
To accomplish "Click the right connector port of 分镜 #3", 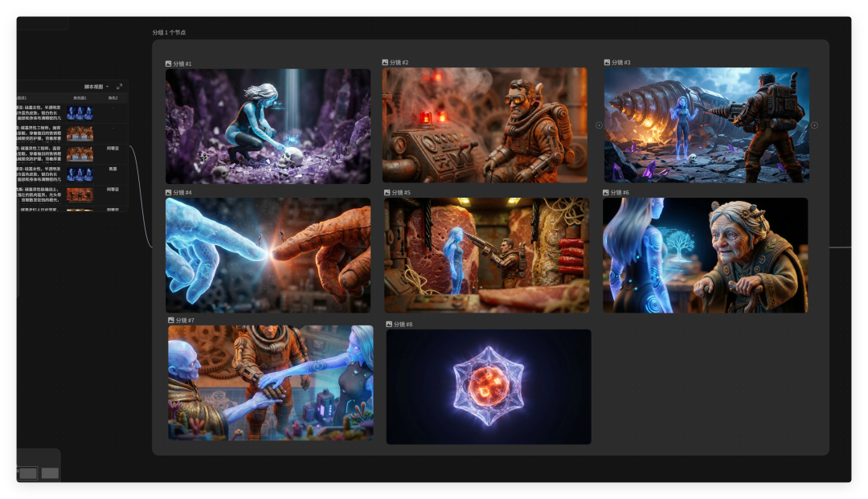I will point(814,125).
